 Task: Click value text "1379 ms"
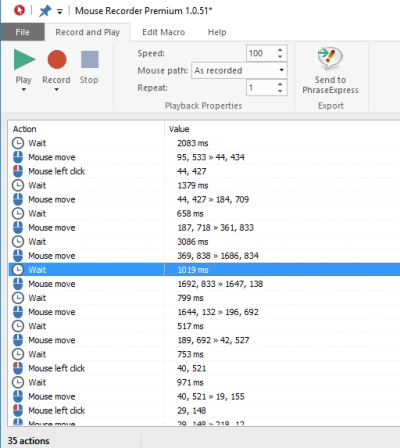click(x=193, y=185)
